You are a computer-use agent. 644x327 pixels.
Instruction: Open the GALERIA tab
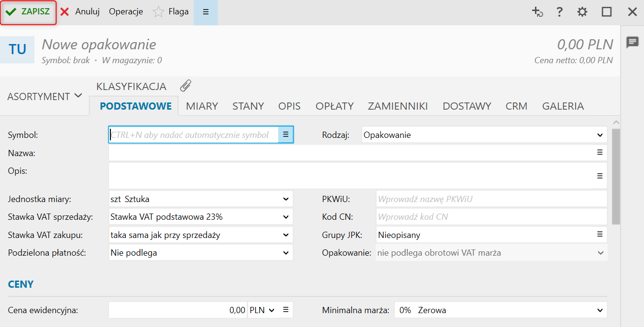563,106
